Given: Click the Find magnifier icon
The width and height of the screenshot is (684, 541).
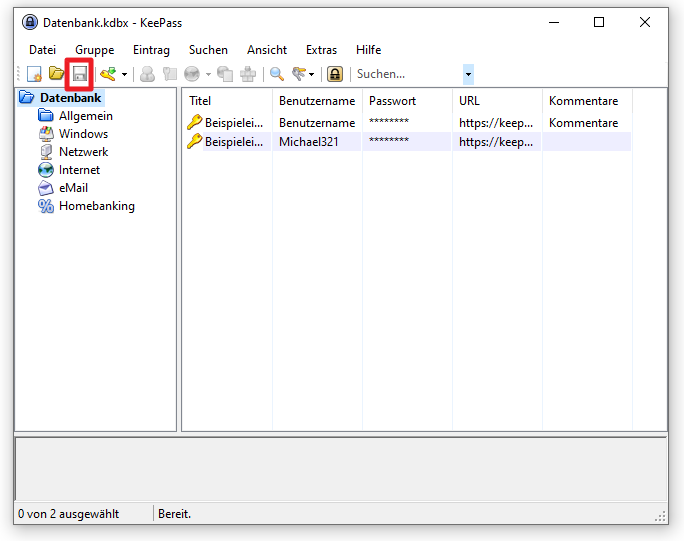Looking at the screenshot, I should pos(277,74).
